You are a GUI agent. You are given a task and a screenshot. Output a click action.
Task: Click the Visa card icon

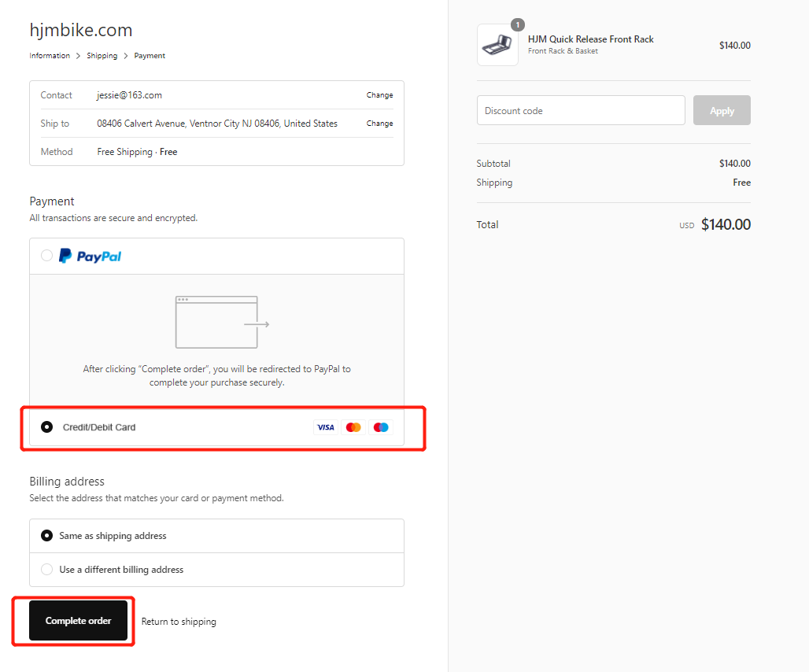pos(326,427)
